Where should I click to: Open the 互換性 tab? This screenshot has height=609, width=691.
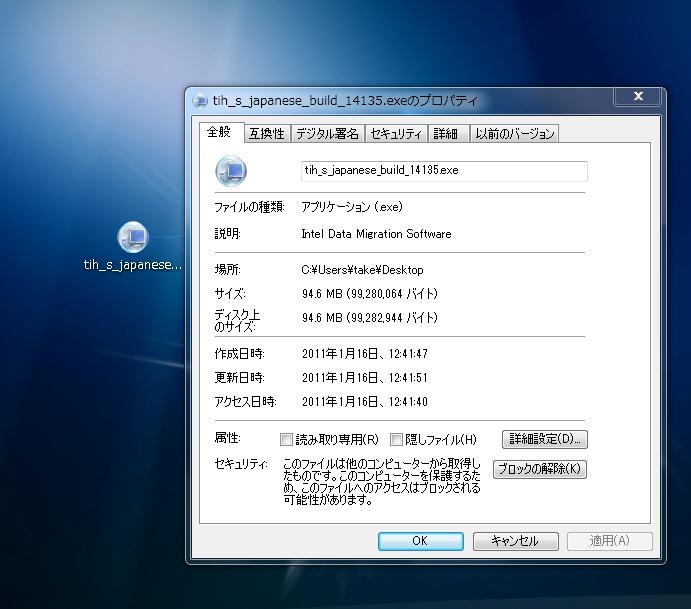point(267,134)
